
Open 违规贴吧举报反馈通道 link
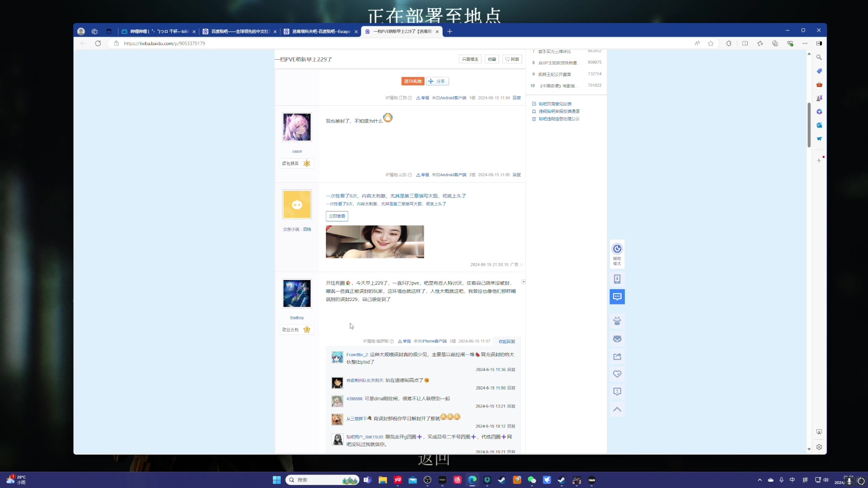click(x=559, y=111)
